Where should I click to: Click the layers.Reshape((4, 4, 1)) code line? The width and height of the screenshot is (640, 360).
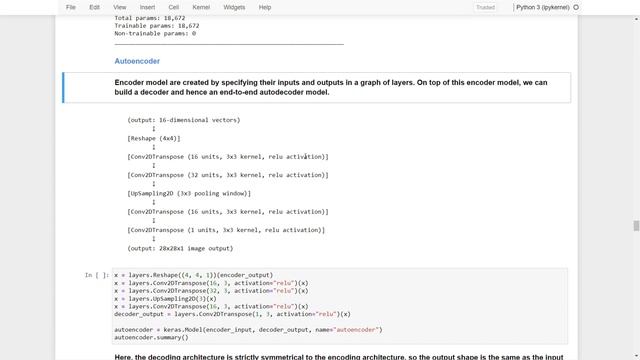point(193,275)
